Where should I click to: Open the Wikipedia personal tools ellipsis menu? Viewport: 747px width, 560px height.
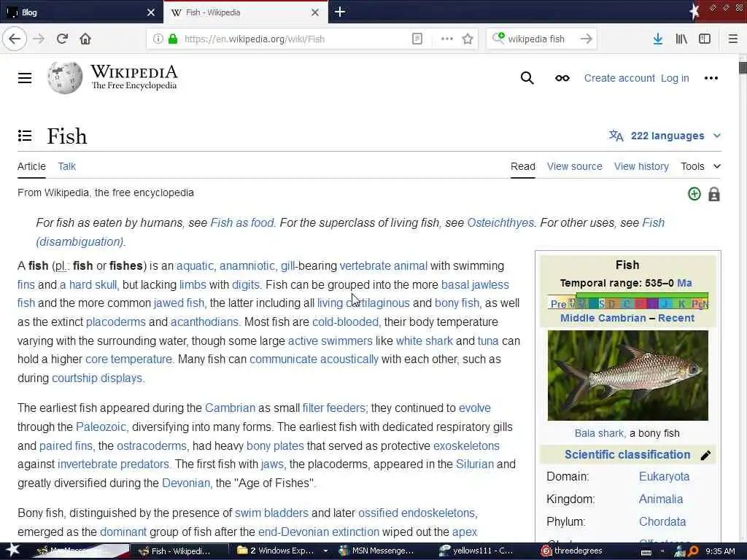coord(711,78)
